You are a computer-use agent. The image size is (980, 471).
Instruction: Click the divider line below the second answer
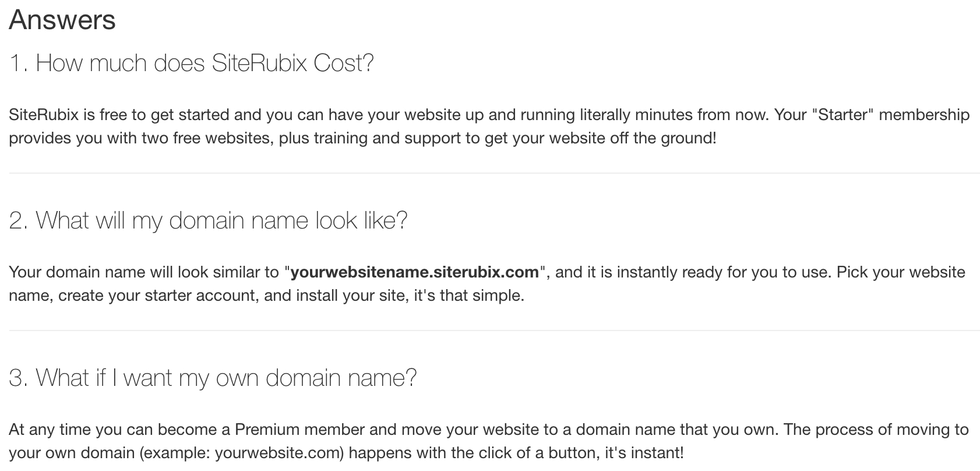click(494, 331)
